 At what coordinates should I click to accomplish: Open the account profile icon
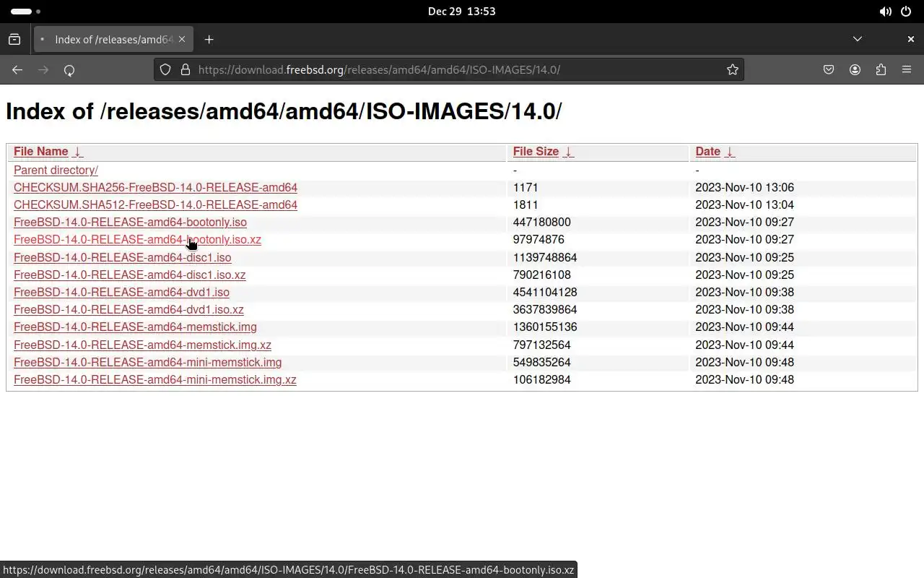(855, 70)
